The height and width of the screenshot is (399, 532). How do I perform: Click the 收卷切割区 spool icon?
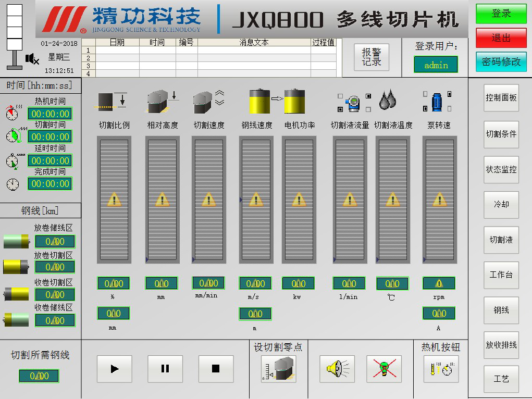[16, 294]
